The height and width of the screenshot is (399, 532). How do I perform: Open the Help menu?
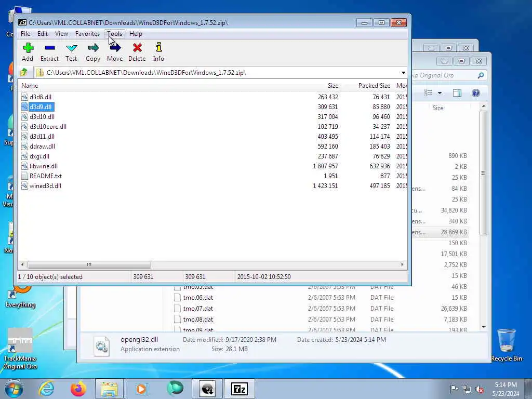click(136, 34)
